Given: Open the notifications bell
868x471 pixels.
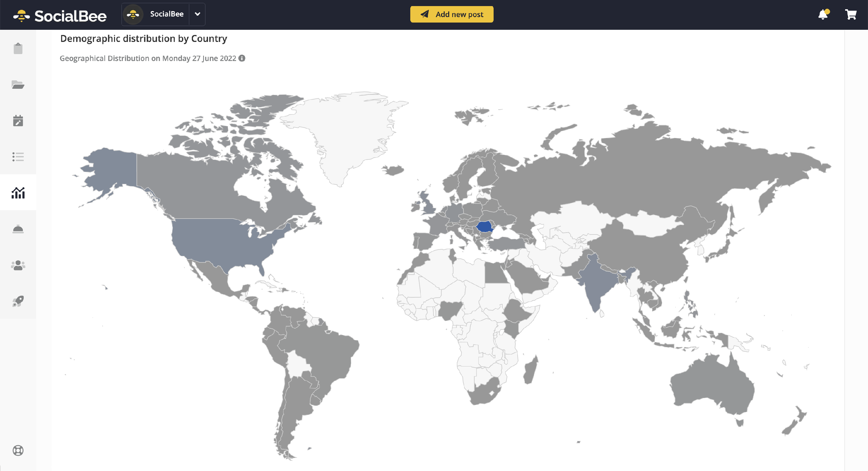Looking at the screenshot, I should (823, 14).
